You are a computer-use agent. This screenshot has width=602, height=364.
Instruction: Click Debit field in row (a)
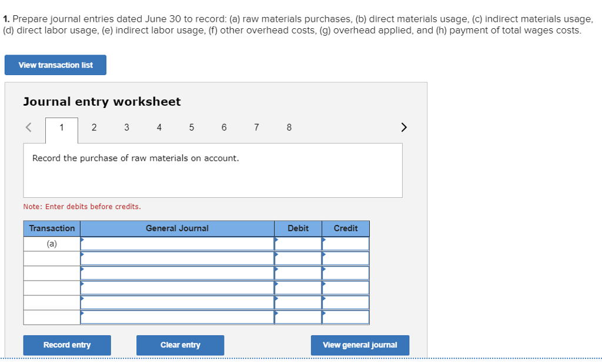[298, 244]
